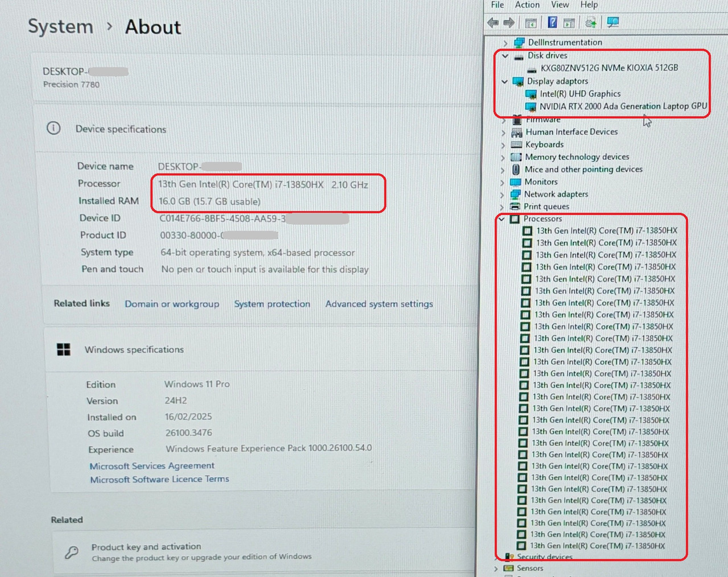Click the NVIDIA RTX 2000 adapter icon
Viewport: 728px width, 577px height.
530,106
